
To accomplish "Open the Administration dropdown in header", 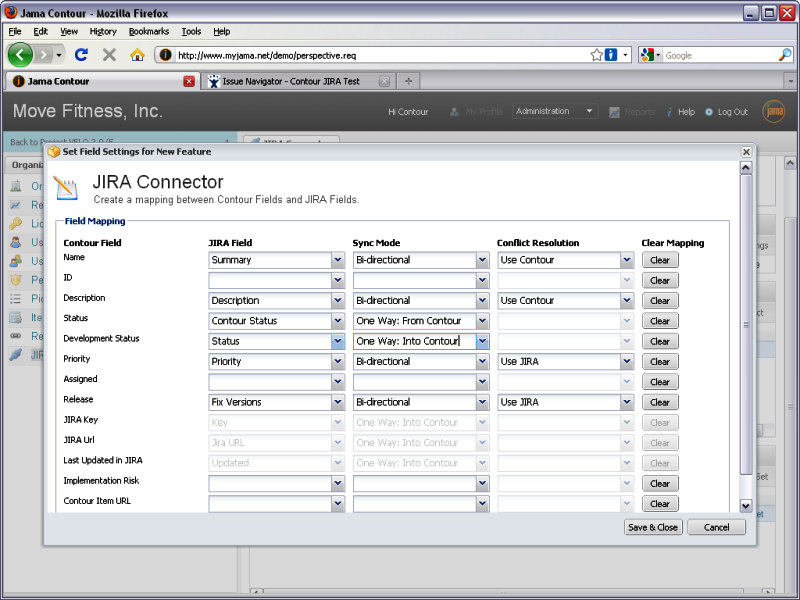I will point(555,111).
